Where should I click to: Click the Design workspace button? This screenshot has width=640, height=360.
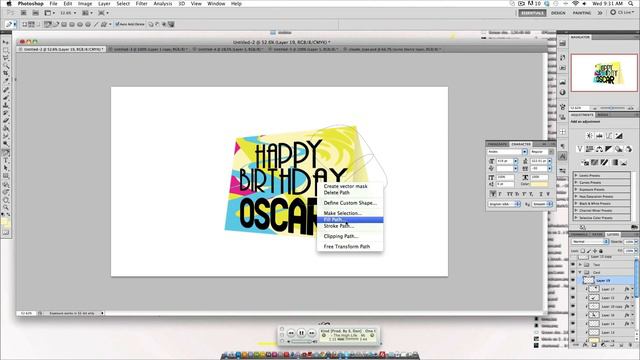point(558,13)
